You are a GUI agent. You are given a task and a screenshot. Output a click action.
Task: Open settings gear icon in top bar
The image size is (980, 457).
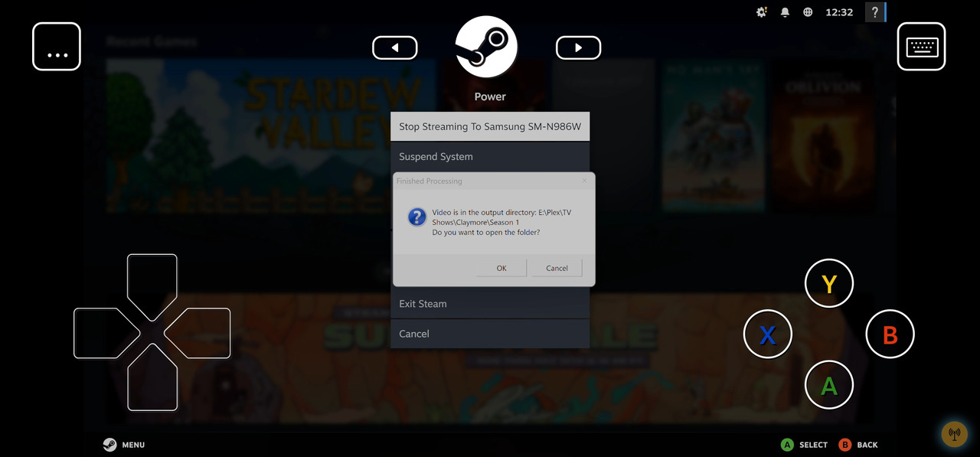click(x=761, y=12)
